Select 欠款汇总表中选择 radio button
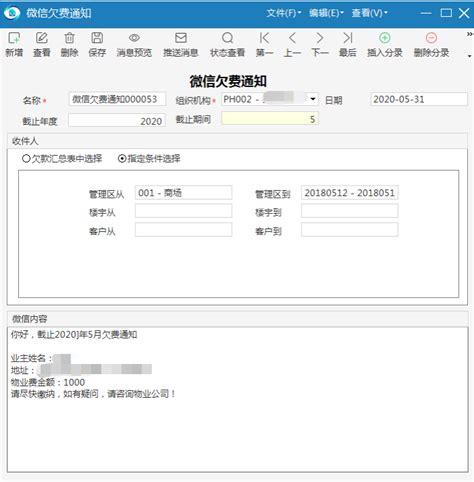The height and width of the screenshot is (482, 474). point(26,159)
